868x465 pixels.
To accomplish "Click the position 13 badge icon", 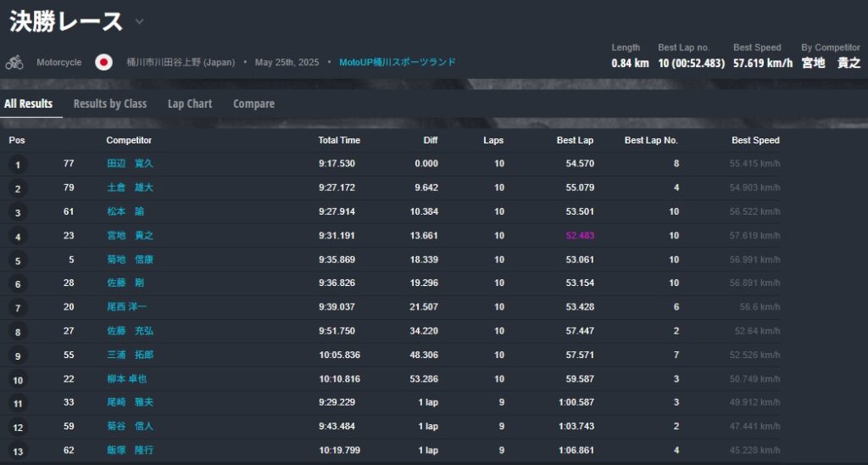I will [x=17, y=451].
